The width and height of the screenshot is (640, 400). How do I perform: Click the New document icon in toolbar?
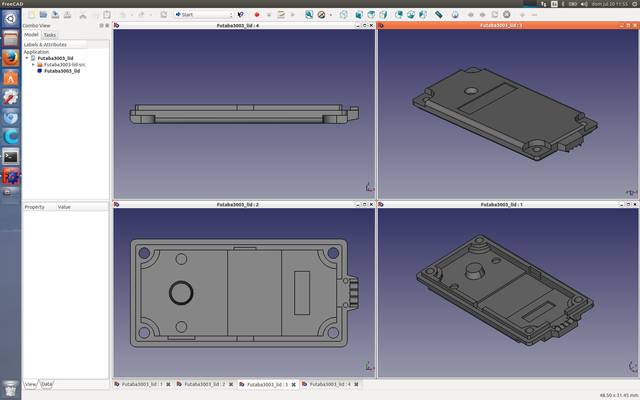point(31,15)
